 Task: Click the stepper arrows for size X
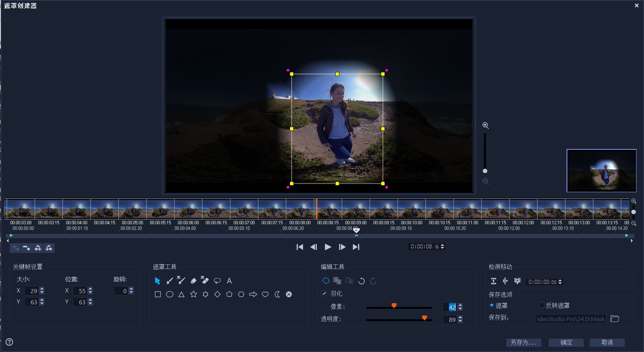pyautogui.click(x=42, y=291)
